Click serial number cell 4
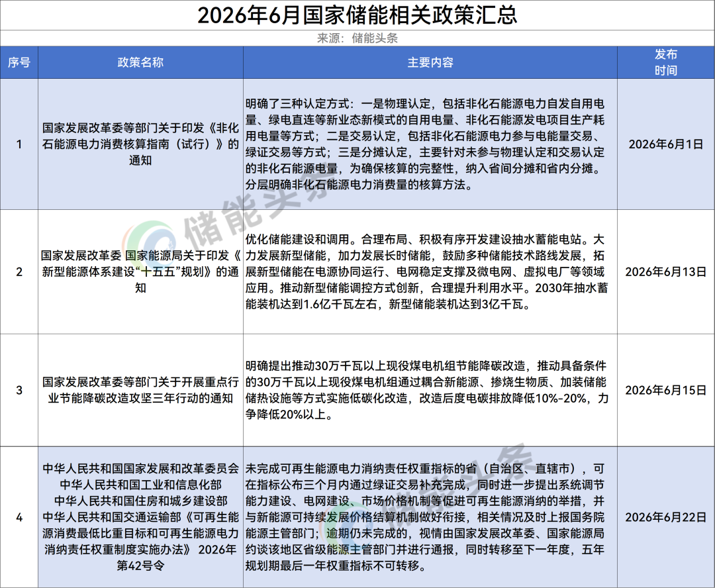715x588 pixels. click(19, 517)
